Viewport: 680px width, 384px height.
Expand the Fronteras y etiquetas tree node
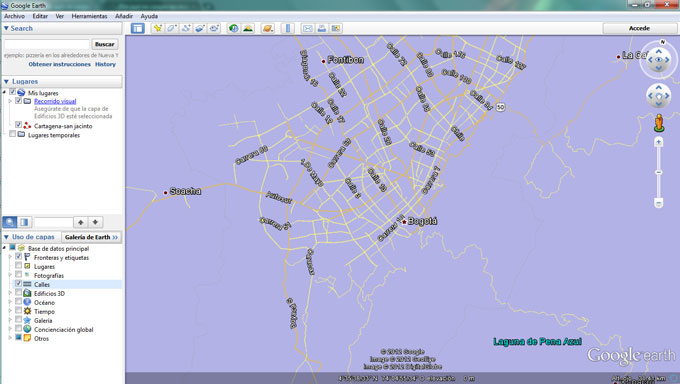point(10,257)
